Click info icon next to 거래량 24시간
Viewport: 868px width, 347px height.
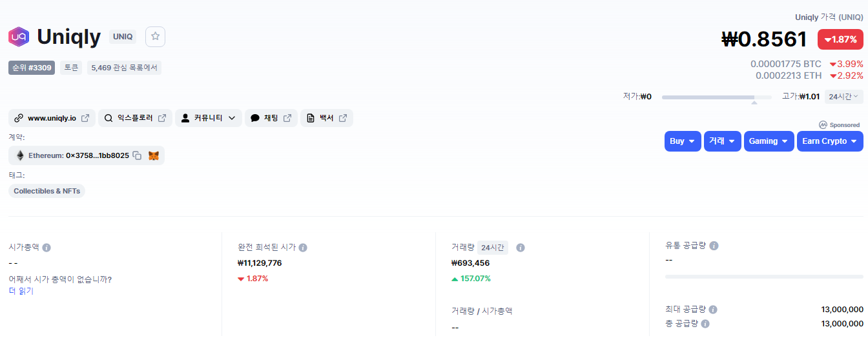tap(521, 248)
